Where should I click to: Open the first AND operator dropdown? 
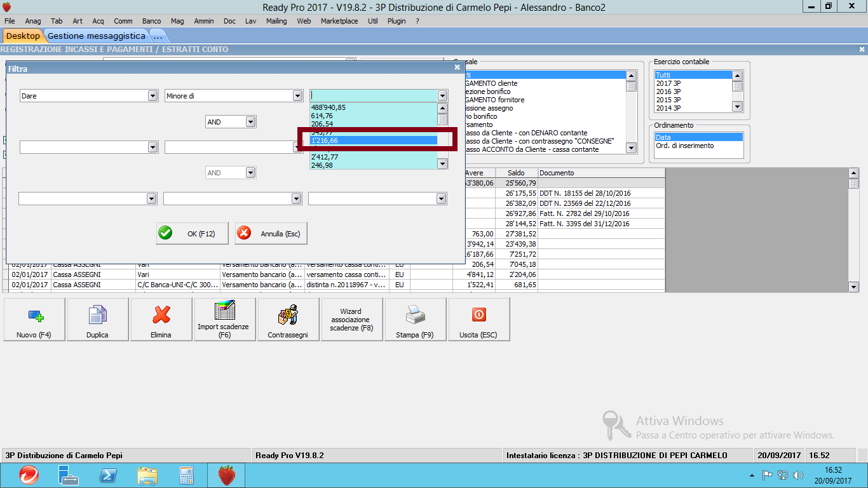250,121
